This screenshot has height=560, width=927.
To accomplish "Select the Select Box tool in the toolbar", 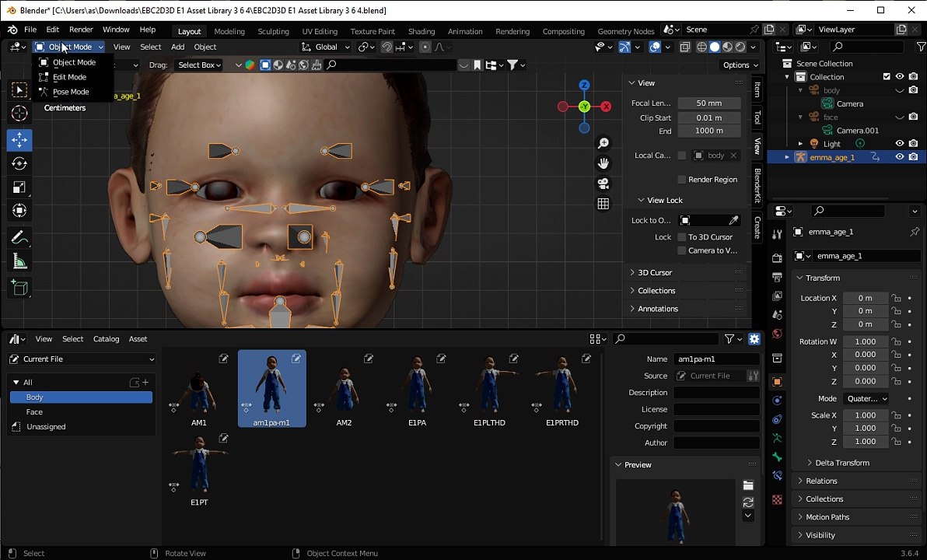I will (19, 90).
